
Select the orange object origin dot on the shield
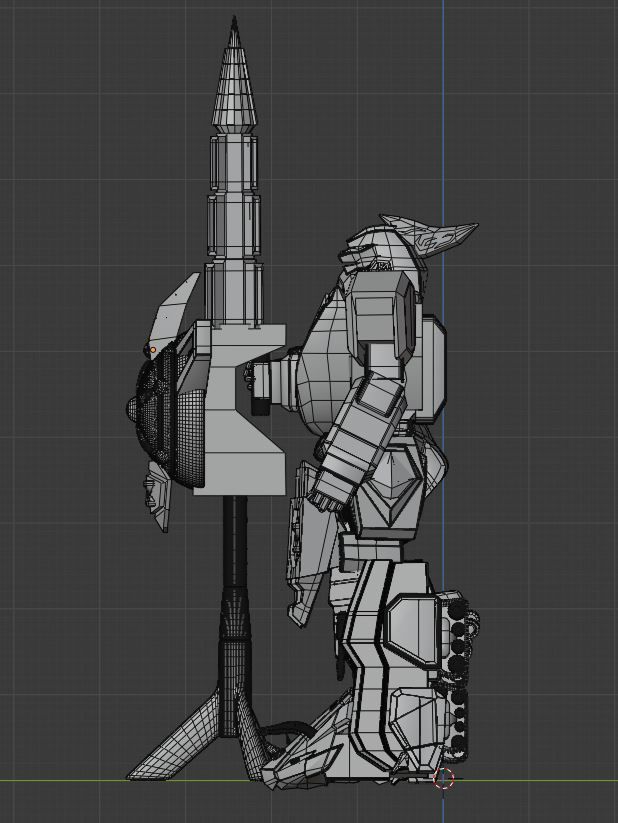[153, 350]
